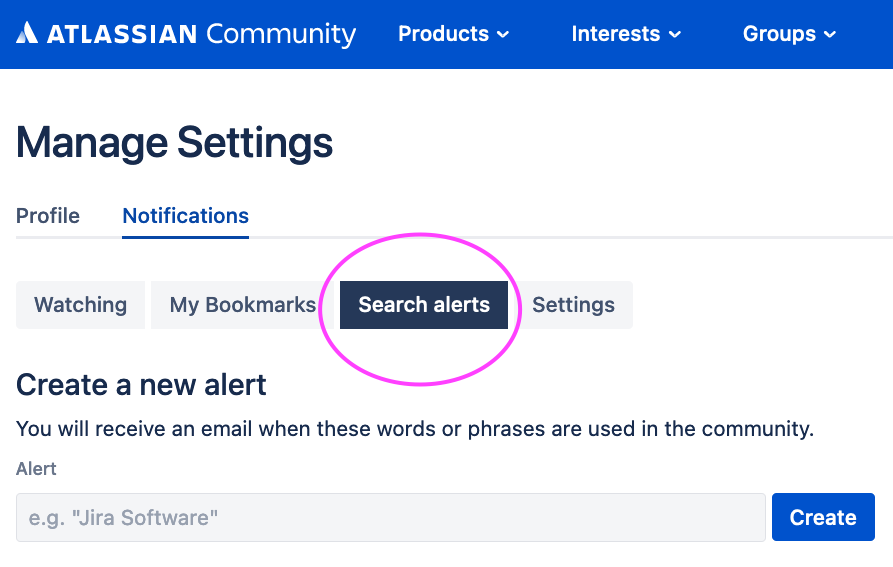Go to My Bookmarks

(242, 305)
